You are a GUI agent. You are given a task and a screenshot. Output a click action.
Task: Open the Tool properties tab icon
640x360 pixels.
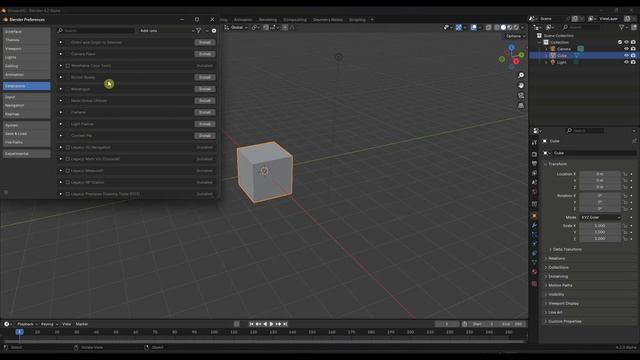click(x=534, y=143)
